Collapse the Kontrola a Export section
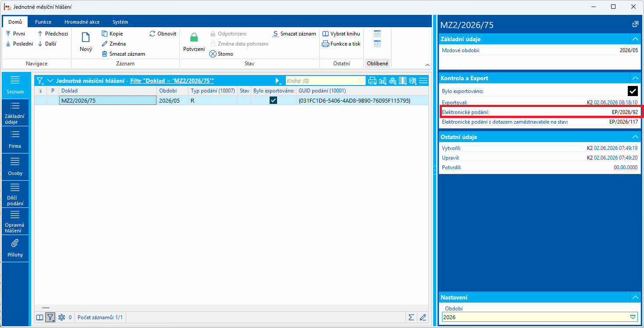The width and height of the screenshot is (644, 328). (634, 78)
